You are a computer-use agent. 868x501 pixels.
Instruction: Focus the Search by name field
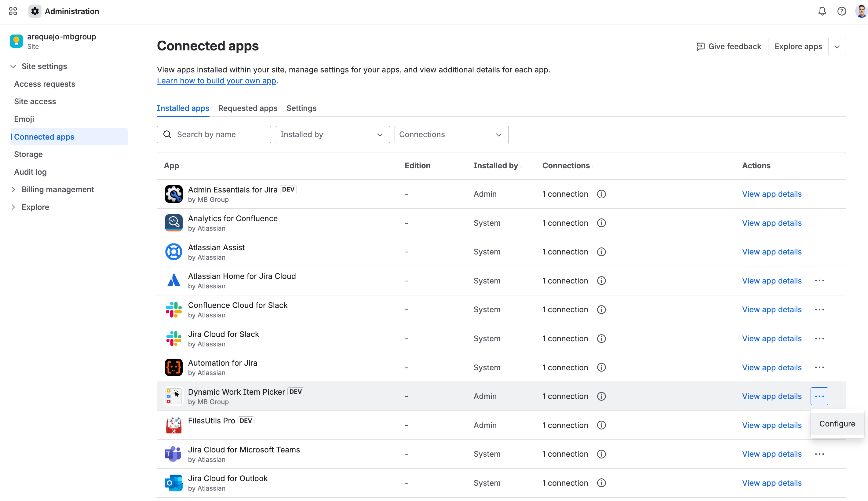click(x=214, y=134)
